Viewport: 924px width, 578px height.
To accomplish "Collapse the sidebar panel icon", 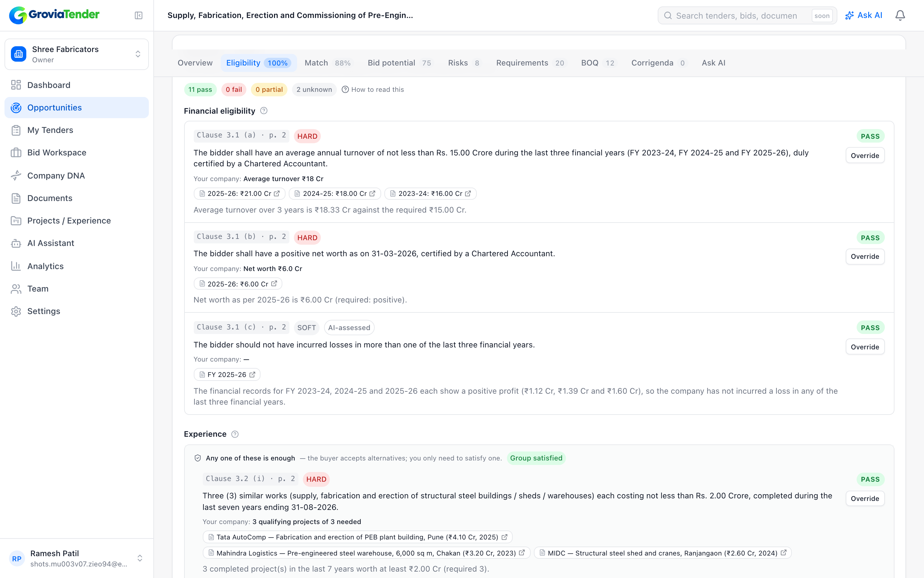I will tap(139, 15).
